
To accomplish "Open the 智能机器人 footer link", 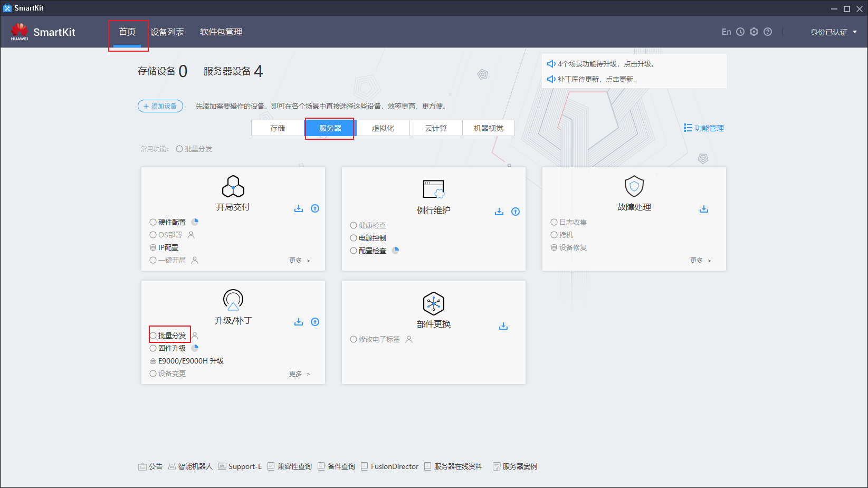I will (x=190, y=466).
